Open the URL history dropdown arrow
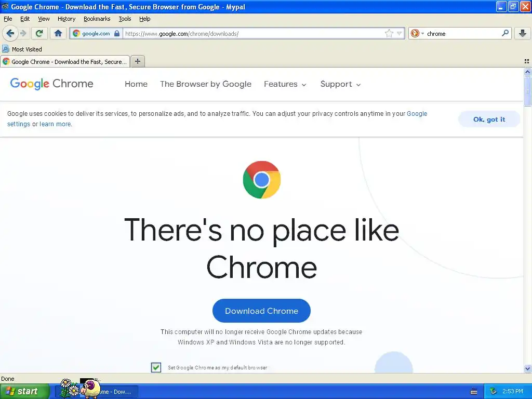The height and width of the screenshot is (399, 532). point(400,33)
